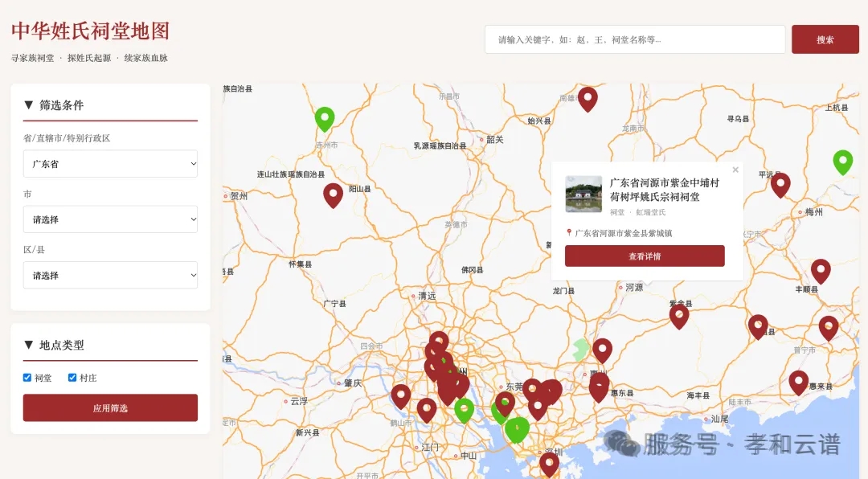Image resolution: width=868 pixels, height=479 pixels.
Task: Open the province dropdown showing 广东省
Action: pos(110,164)
